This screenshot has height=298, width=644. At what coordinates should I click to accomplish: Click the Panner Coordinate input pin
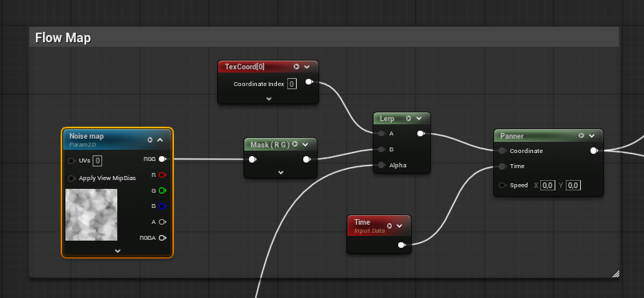pos(502,151)
